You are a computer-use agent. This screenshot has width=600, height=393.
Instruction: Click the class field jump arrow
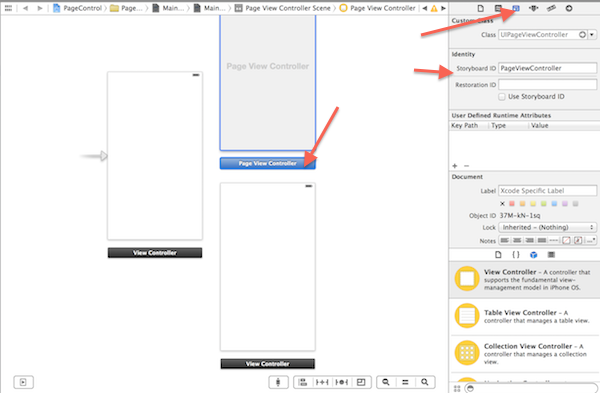(x=582, y=34)
